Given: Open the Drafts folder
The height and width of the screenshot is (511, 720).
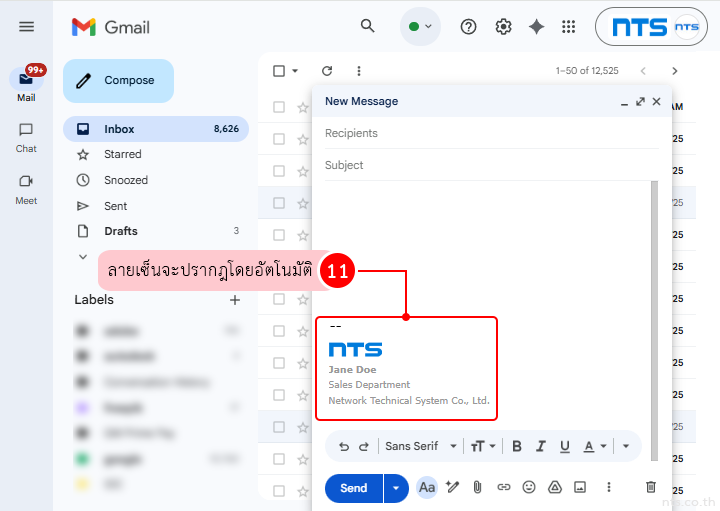Looking at the screenshot, I should [x=156, y=231].
